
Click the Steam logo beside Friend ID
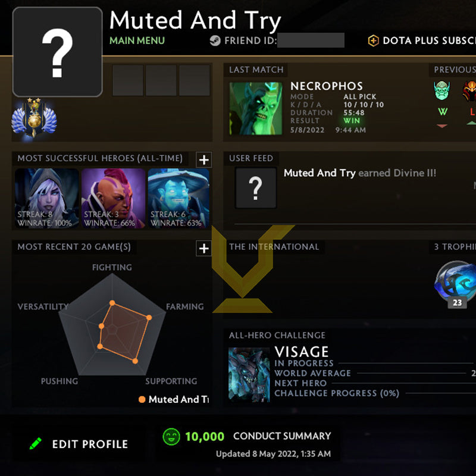coord(215,40)
